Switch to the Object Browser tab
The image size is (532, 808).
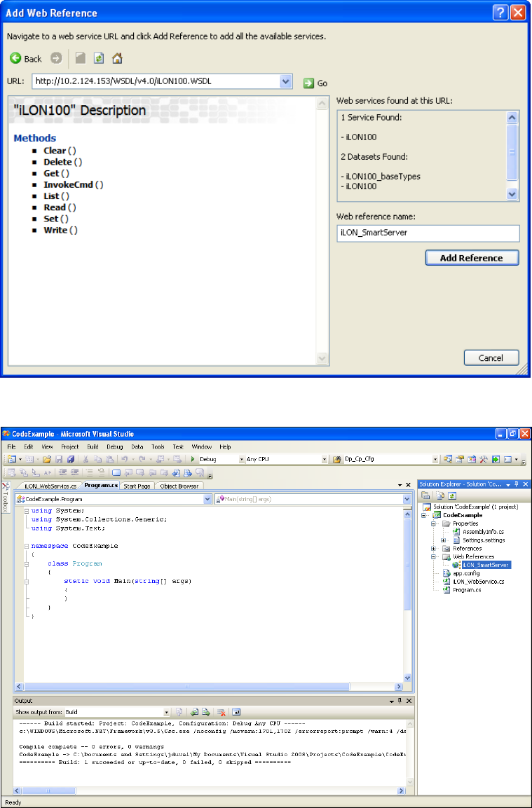(x=179, y=486)
